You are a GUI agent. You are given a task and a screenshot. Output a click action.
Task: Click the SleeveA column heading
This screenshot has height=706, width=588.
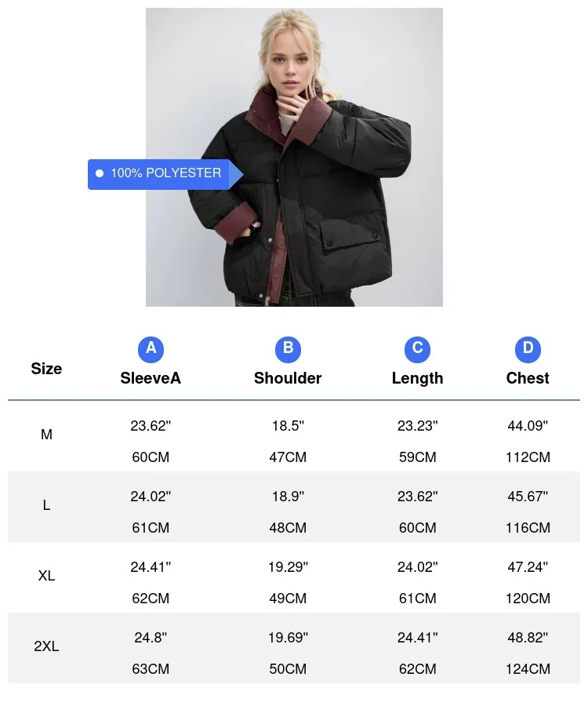pos(151,378)
